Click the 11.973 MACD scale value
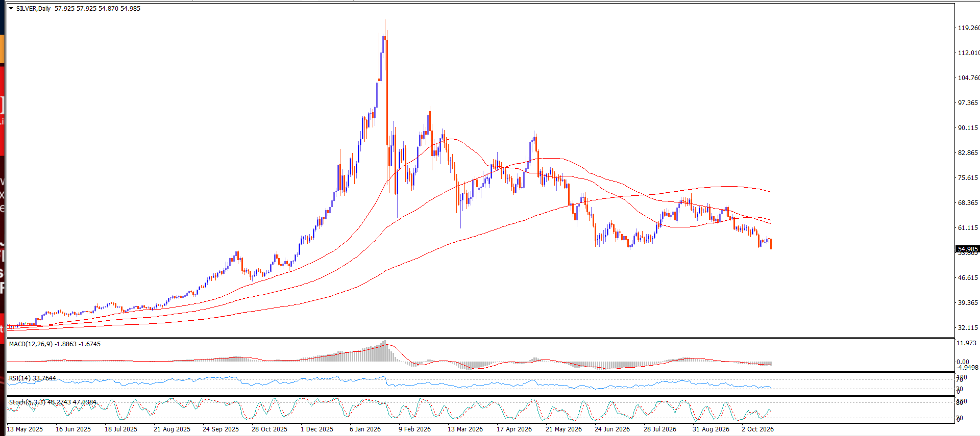Image resolution: width=980 pixels, height=436 pixels. [966, 343]
